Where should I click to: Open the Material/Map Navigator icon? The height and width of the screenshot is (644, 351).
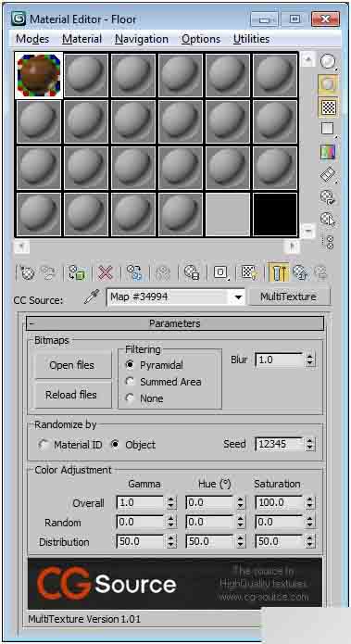click(x=329, y=243)
